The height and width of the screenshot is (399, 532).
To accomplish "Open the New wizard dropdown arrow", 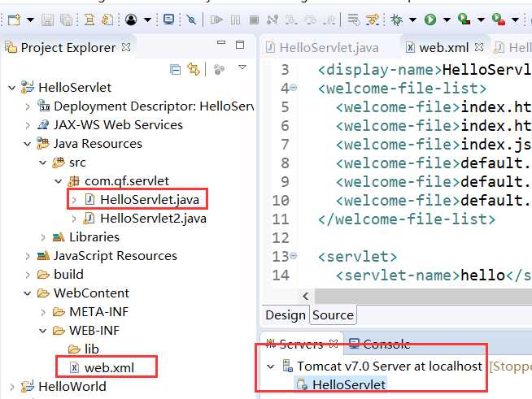I will coord(30,20).
